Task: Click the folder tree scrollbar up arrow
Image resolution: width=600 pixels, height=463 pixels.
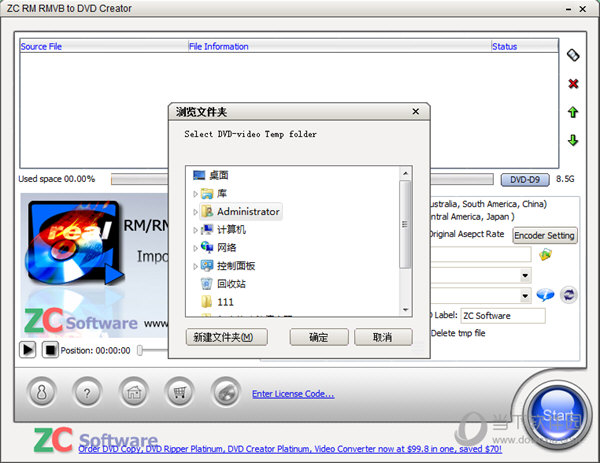Action: pos(405,173)
